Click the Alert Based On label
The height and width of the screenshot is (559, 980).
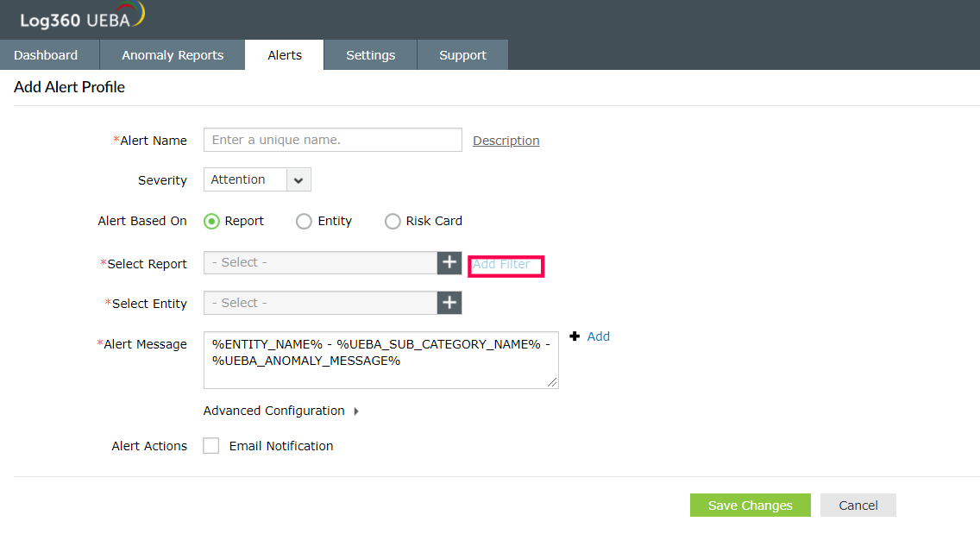[142, 221]
